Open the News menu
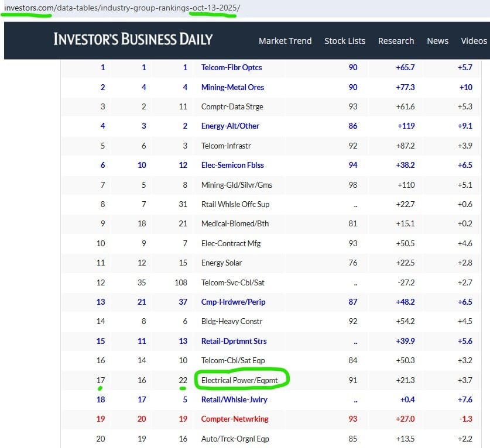This screenshot has height=448, width=490. 437,41
